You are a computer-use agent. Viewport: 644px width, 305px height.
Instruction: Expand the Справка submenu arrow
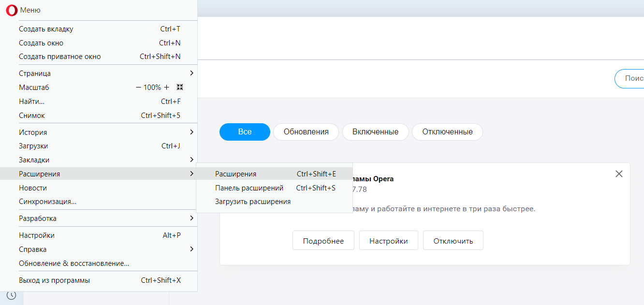(x=192, y=249)
